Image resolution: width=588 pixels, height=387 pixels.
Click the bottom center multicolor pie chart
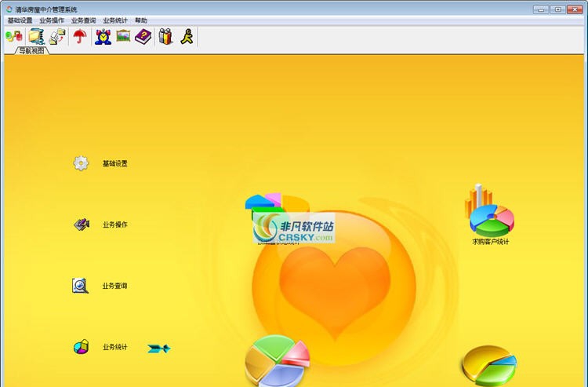tap(278, 361)
